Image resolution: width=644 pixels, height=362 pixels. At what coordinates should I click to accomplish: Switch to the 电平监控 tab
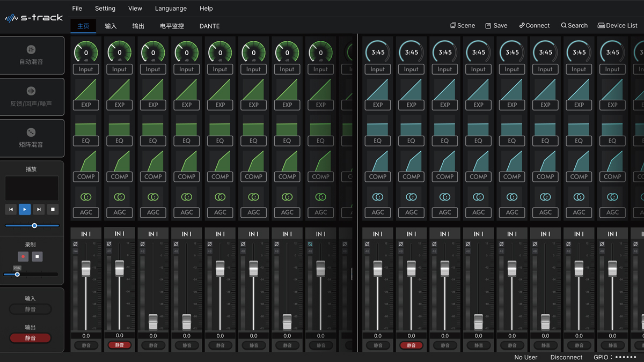click(172, 26)
